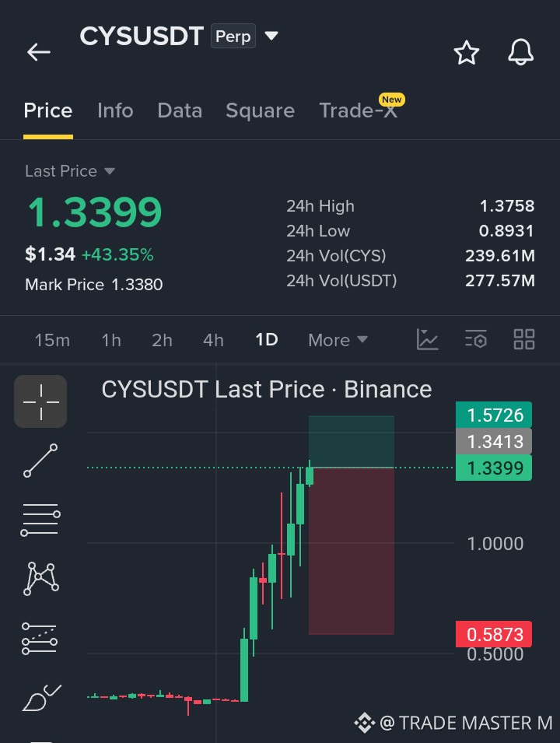Select the XABCD pattern tool
The width and height of the screenshot is (560, 743).
(x=40, y=579)
